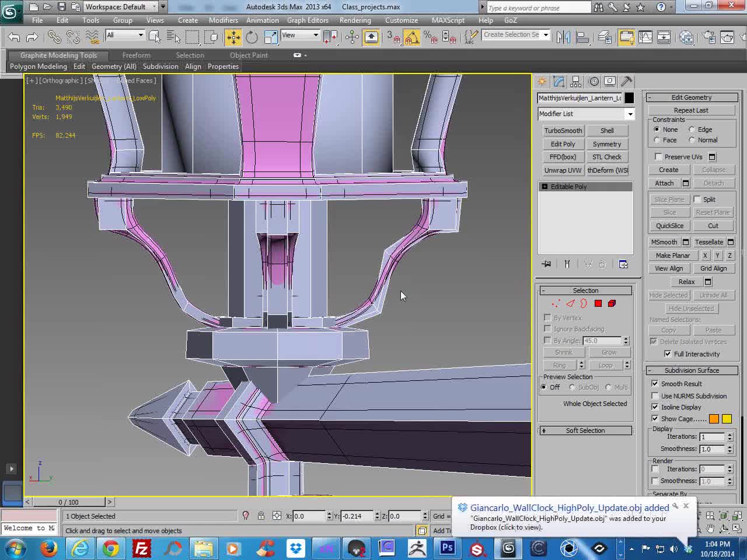Viewport: 747px width, 560px height.
Task: Click the Mirror tool icon
Action: [x=563, y=37]
